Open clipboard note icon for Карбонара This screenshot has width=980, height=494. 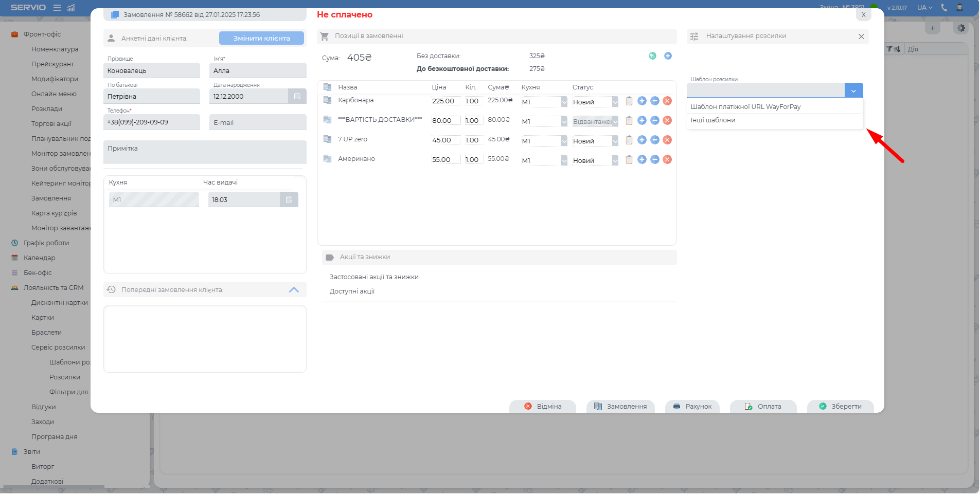click(x=629, y=101)
